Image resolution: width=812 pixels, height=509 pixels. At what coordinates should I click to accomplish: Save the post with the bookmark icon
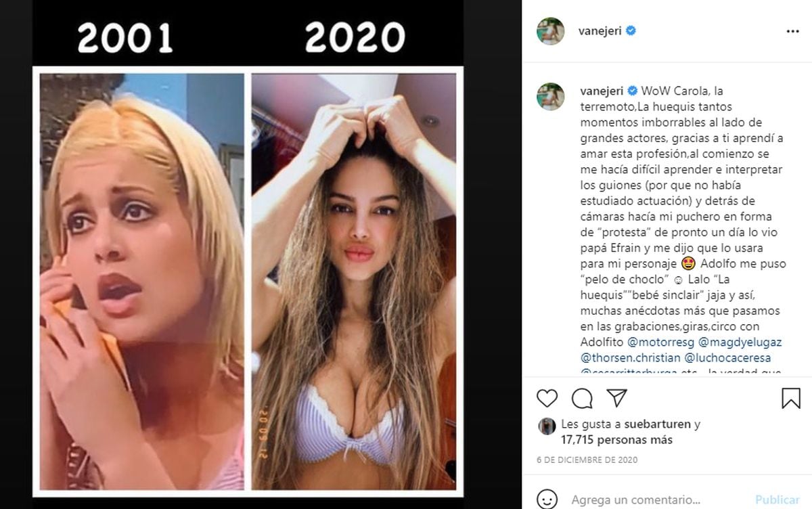point(790,398)
